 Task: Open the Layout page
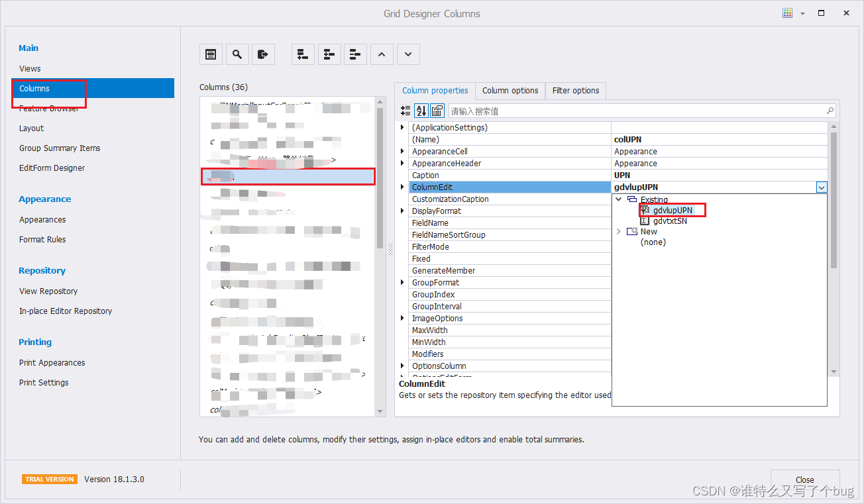point(31,128)
